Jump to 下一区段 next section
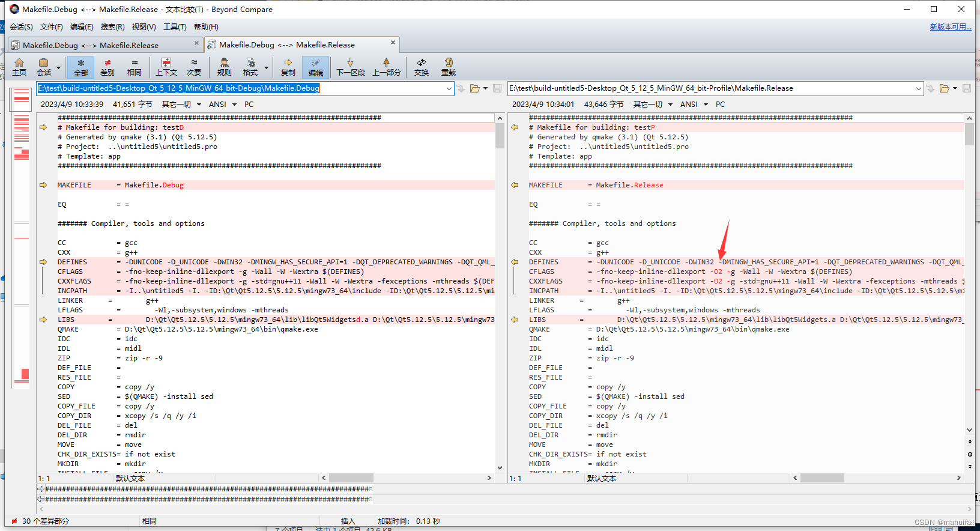The height and width of the screenshot is (531, 980). pos(351,67)
